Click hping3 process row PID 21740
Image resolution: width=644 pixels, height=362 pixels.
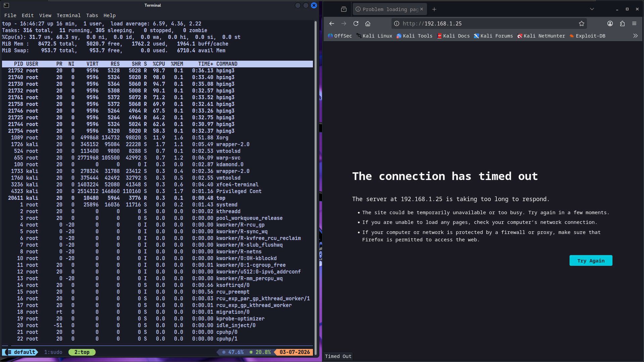point(157,77)
